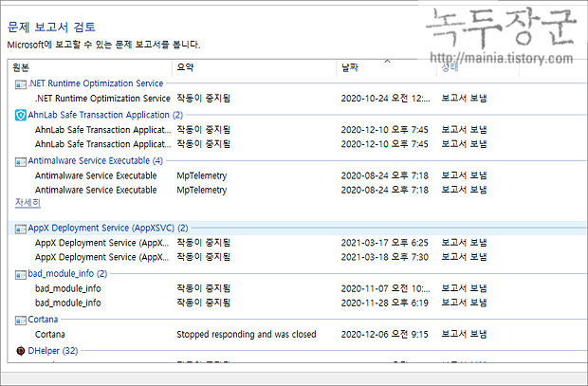Sort by the 원본 column header
The image size is (588, 386).
coord(90,68)
